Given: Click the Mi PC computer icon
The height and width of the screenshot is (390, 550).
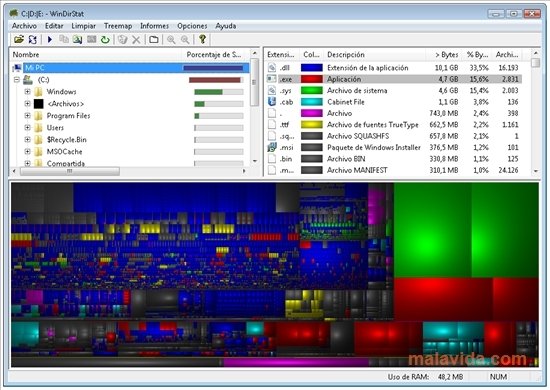Looking at the screenshot, I should click(17, 68).
